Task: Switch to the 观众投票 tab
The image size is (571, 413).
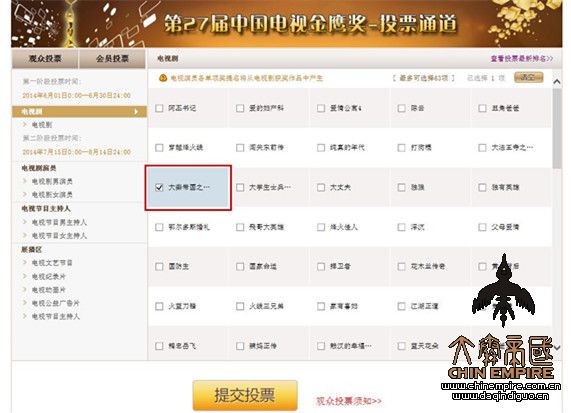Action: point(45,59)
